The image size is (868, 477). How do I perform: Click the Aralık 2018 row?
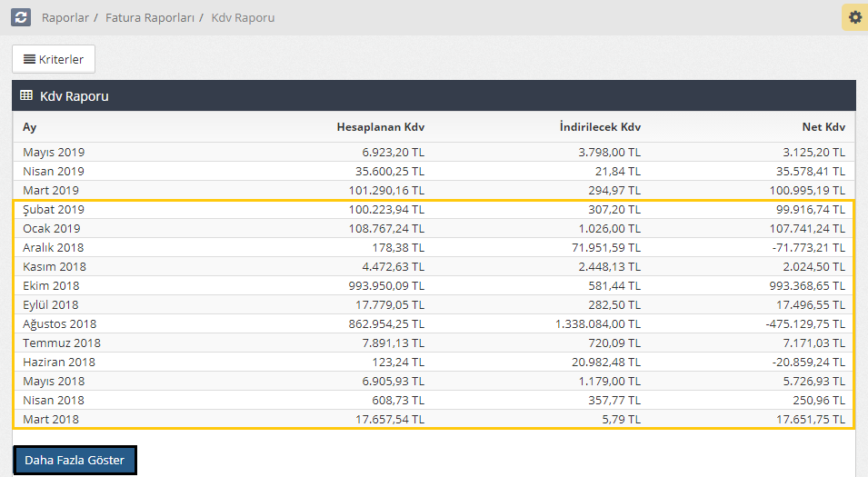coord(54,247)
